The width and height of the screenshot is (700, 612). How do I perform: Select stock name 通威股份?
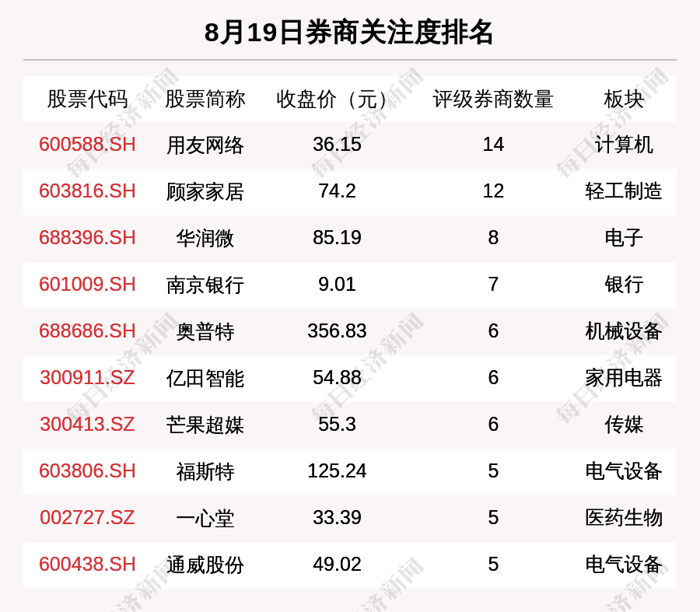click(x=205, y=565)
